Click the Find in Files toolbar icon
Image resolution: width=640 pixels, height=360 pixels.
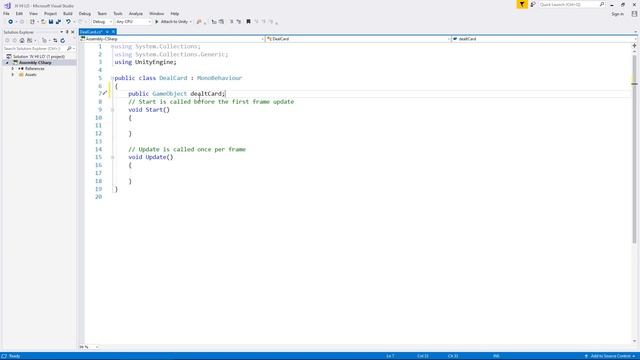[x=199, y=22]
